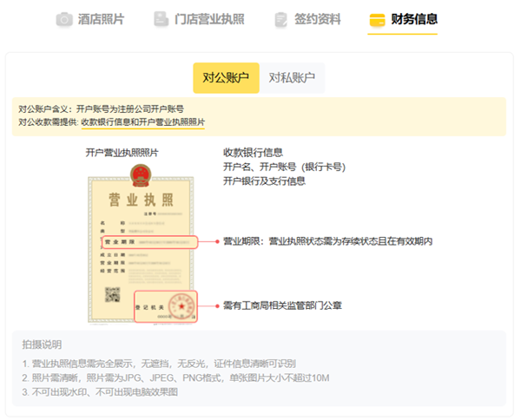This screenshot has height=420, width=521.
Task: Select the 财务信息 tab
Action: (x=414, y=19)
